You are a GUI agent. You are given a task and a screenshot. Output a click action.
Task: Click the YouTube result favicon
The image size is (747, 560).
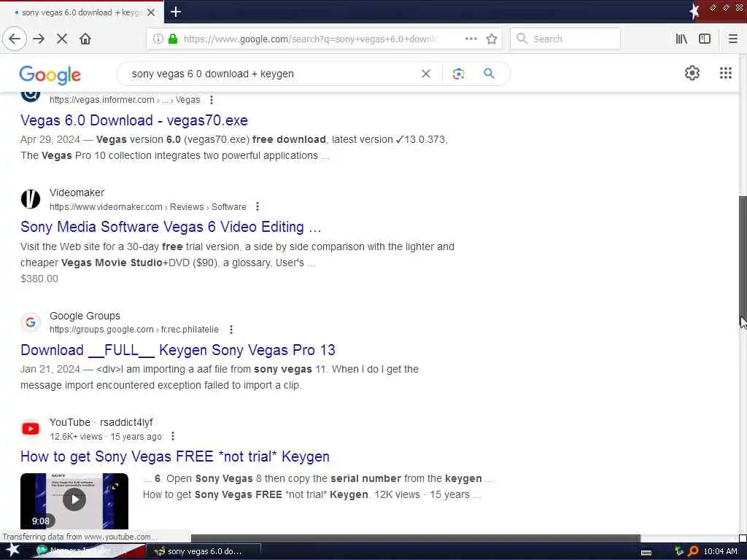click(x=31, y=429)
